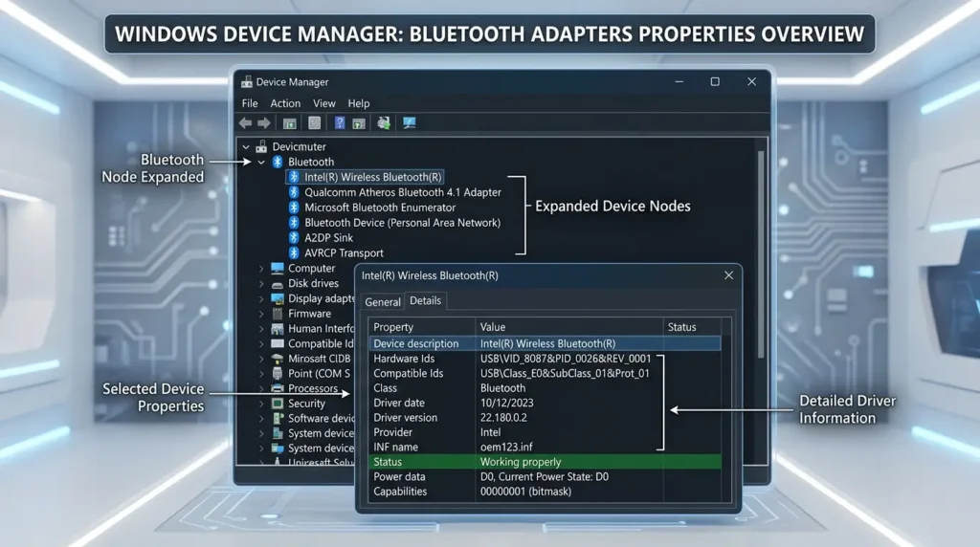Click the Disk drives category icon
Image resolution: width=980 pixels, height=547 pixels.
point(278,283)
